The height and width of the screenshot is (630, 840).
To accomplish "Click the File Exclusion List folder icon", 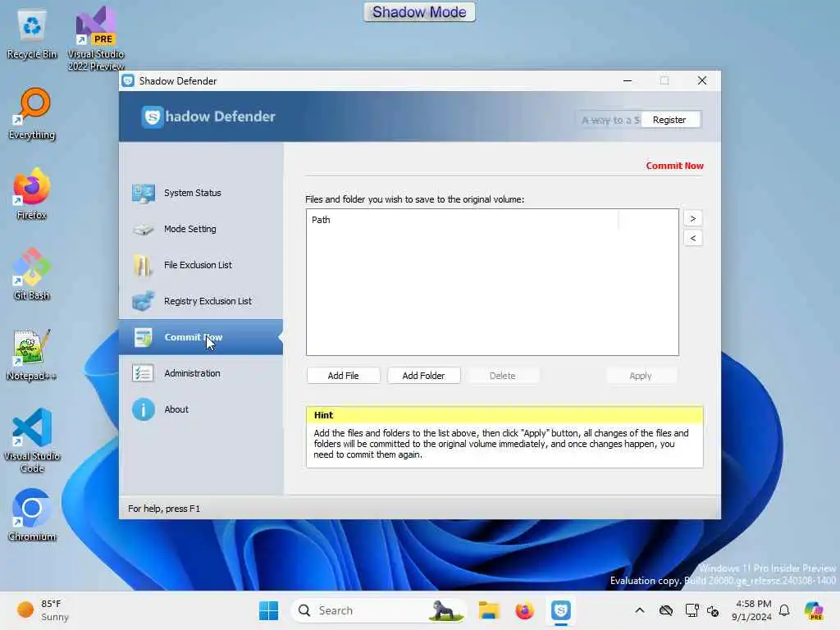I will click(x=144, y=265).
